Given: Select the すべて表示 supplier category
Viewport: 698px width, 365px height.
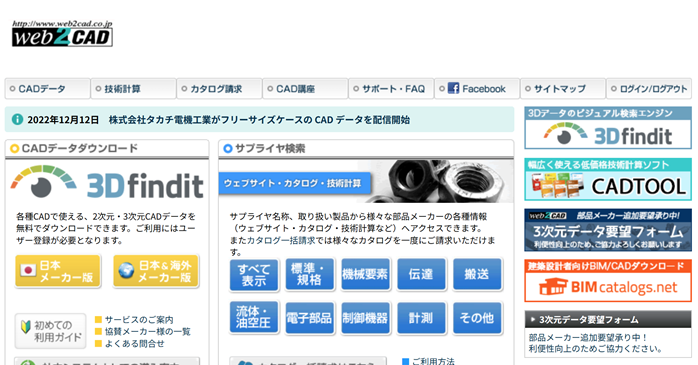Looking at the screenshot, I should 254,275.
